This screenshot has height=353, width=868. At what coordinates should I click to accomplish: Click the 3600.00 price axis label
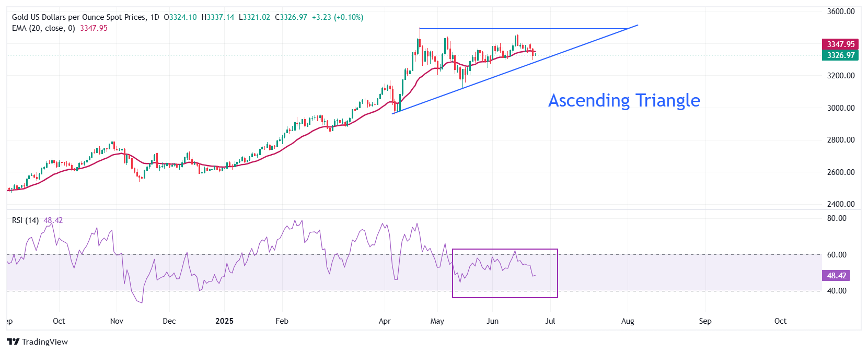tap(840, 11)
